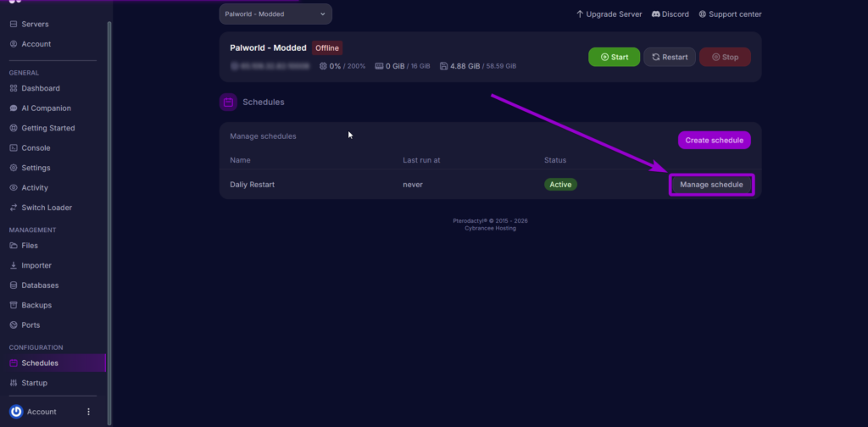868x427 pixels.
Task: Click the Restart server button
Action: coord(669,57)
